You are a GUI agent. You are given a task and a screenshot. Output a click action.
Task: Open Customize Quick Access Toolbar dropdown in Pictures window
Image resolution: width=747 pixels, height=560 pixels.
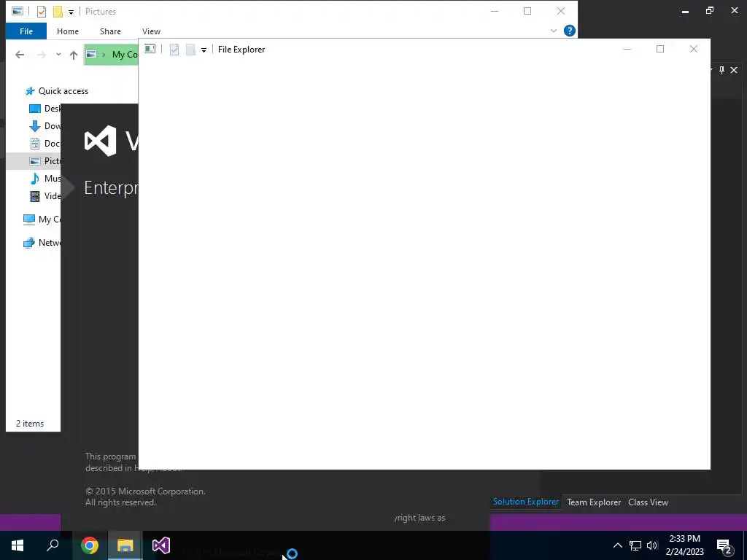71,12
